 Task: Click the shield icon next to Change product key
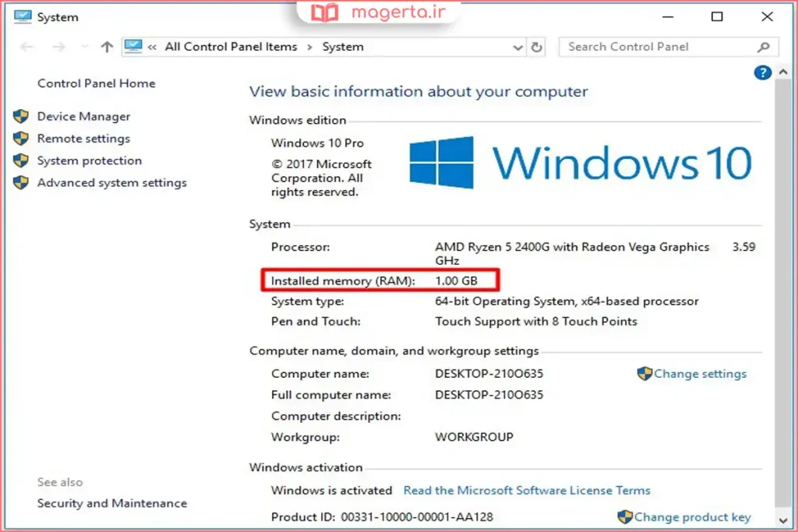click(x=625, y=517)
